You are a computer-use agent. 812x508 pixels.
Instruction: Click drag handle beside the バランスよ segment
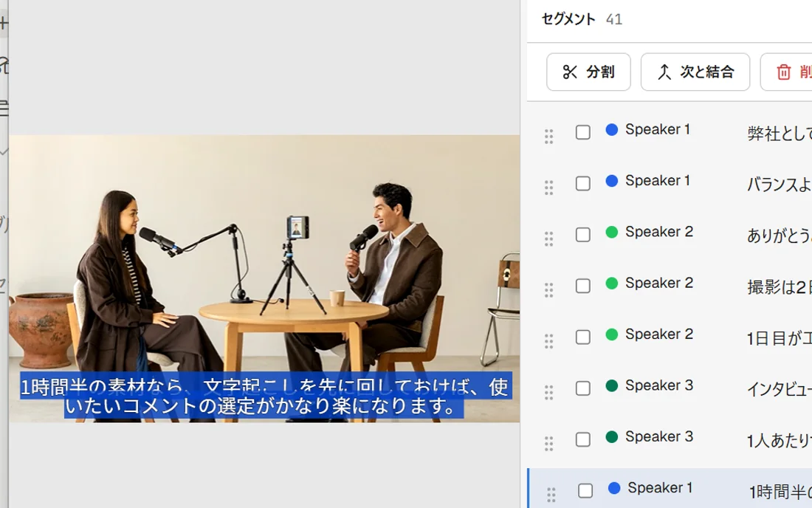549,188
